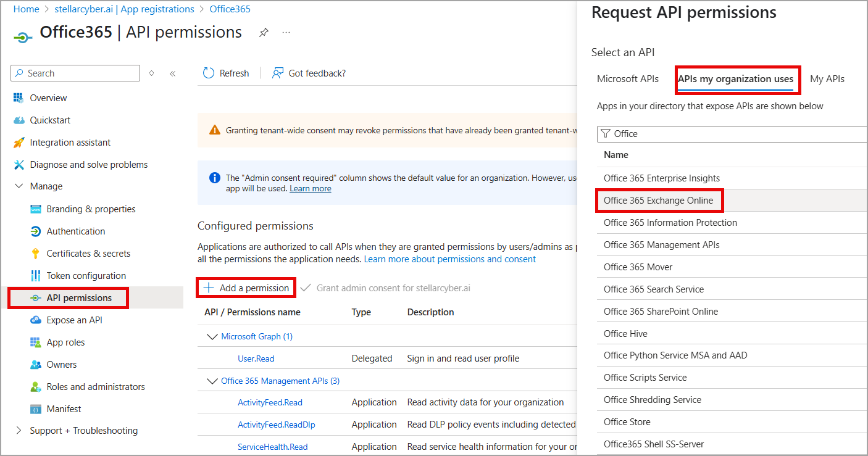The height and width of the screenshot is (456, 868).
Task: Collapse the Manage section
Action: coord(19,186)
